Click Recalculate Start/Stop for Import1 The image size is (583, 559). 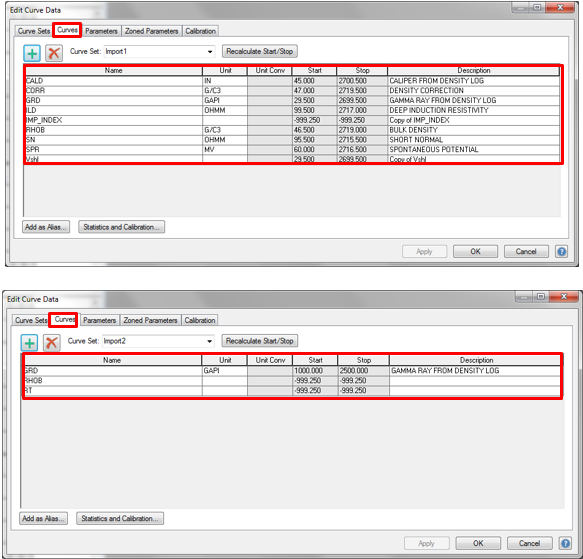260,51
